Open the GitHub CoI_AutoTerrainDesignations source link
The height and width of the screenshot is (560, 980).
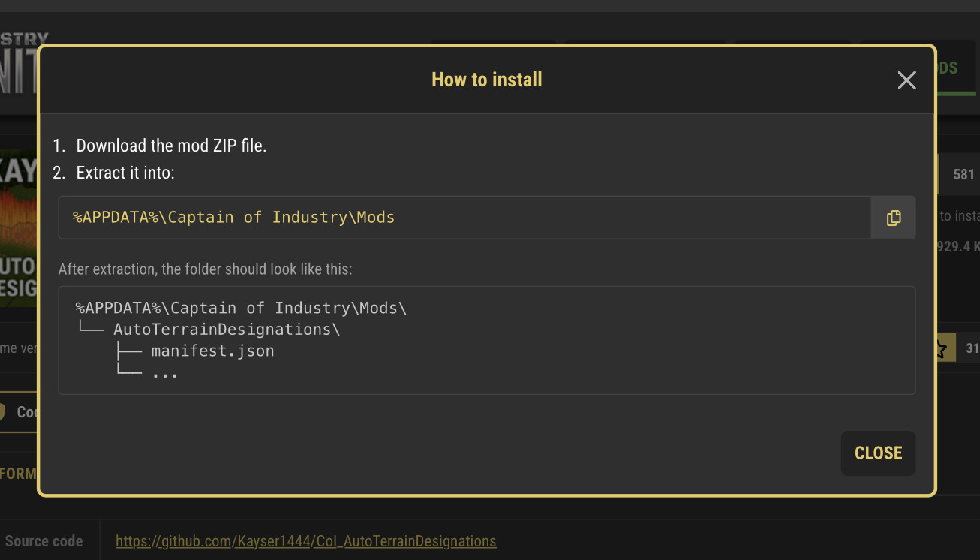click(306, 541)
